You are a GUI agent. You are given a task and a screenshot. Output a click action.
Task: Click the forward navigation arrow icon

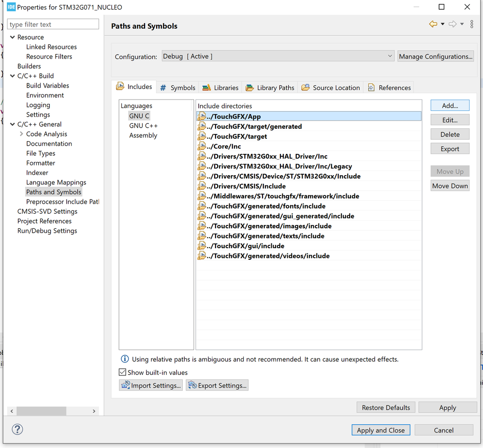click(x=453, y=24)
